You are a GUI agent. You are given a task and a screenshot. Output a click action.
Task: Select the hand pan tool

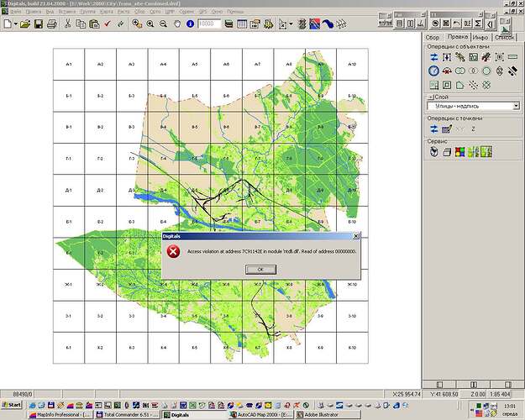(x=177, y=24)
